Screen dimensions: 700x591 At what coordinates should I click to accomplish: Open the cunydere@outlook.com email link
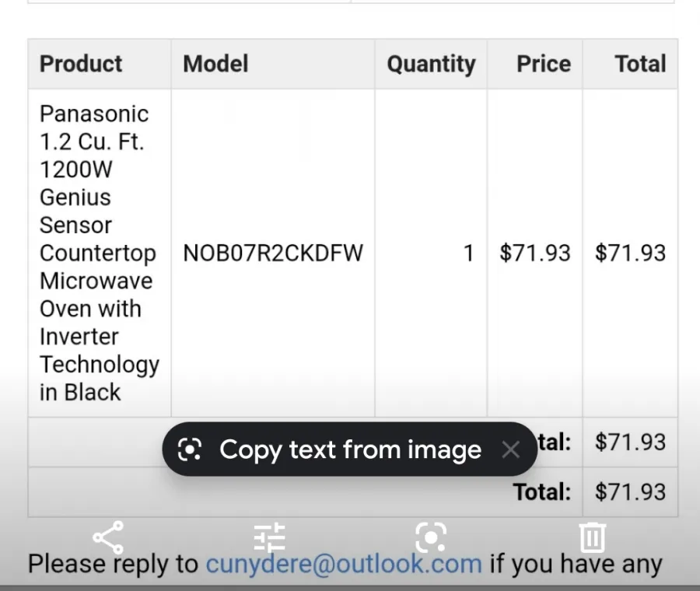344,563
